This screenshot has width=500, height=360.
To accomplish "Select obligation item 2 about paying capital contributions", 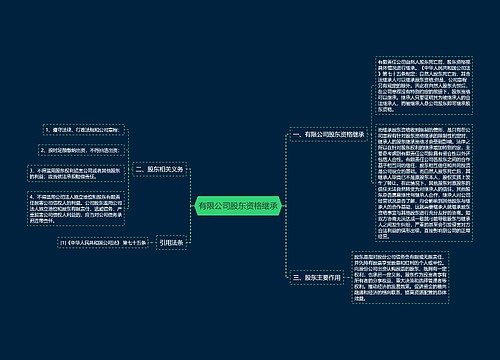I will click(x=81, y=150).
